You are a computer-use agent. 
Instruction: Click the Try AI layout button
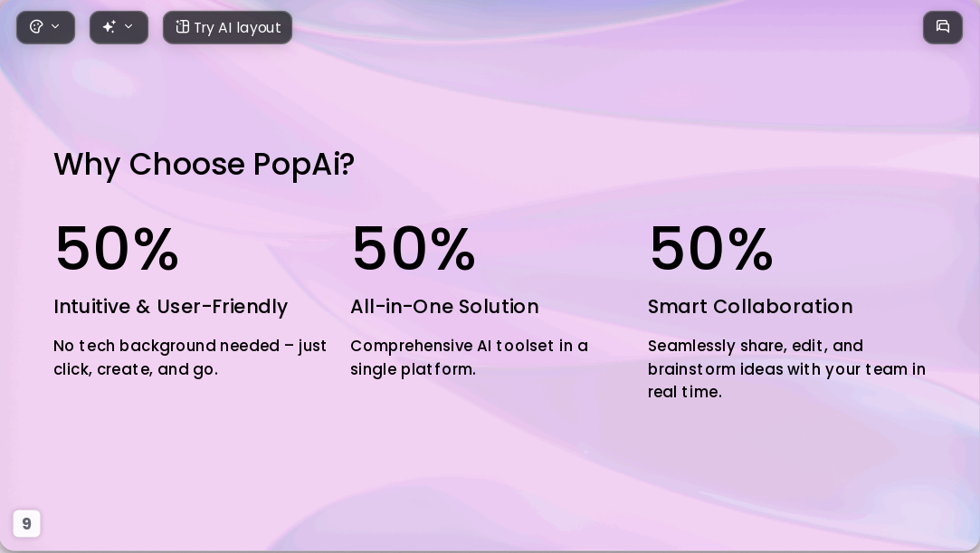227,27
